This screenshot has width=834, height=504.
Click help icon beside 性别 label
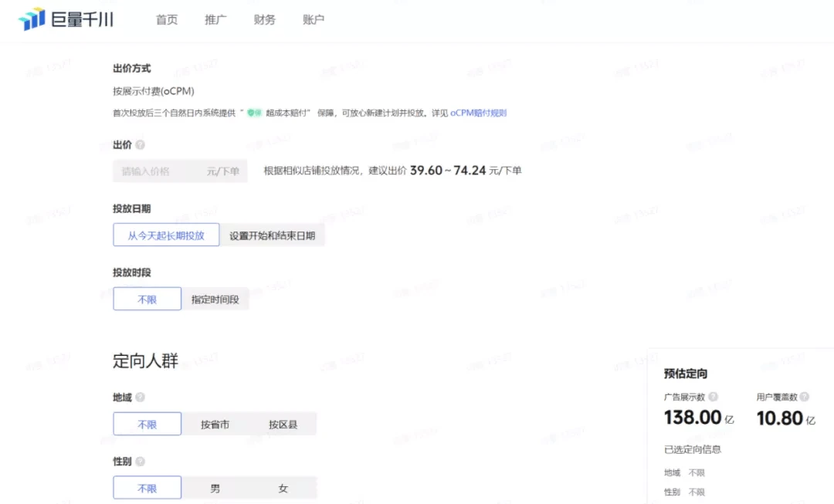tap(140, 462)
